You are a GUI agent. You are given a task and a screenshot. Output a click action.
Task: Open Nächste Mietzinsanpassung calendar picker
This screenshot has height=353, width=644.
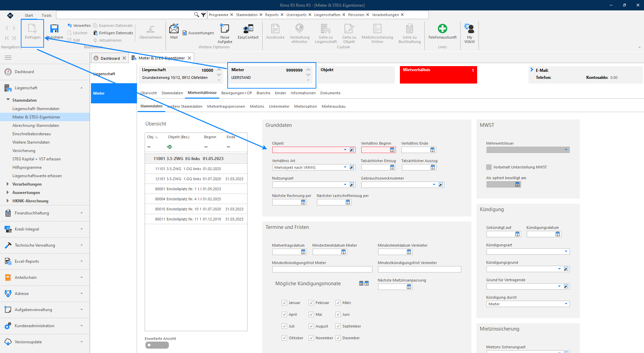pos(409,287)
